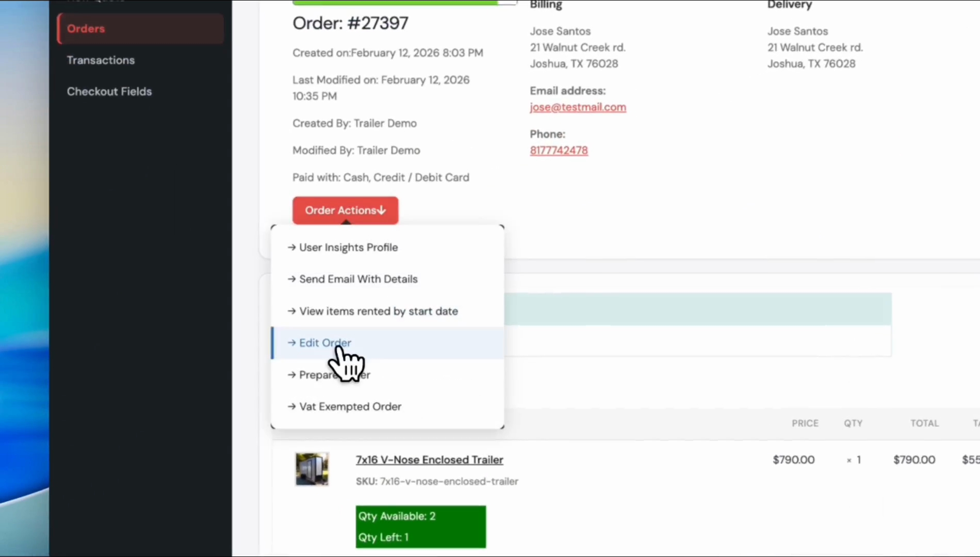This screenshot has height=557, width=980.
Task: Click Edit Order in the dropdown
Action: tap(325, 343)
